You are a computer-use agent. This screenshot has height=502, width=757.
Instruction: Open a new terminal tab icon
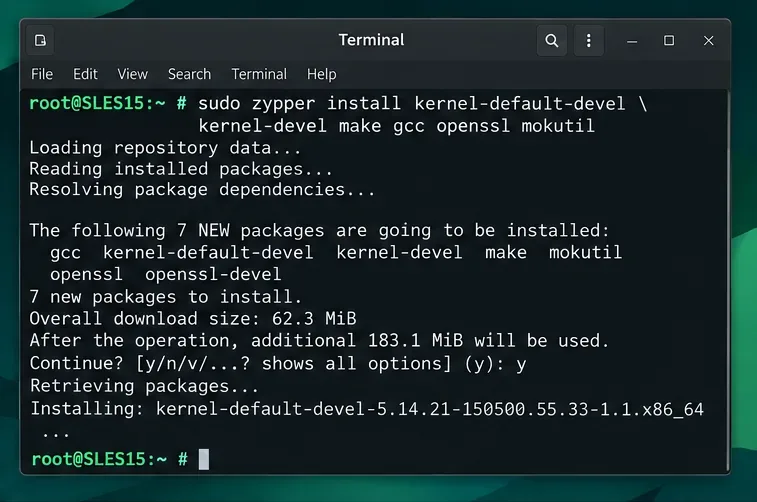click(41, 41)
